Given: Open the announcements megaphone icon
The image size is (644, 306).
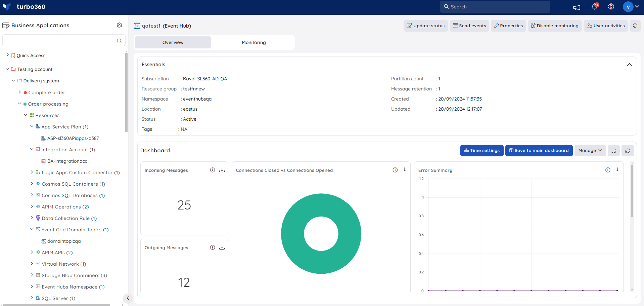Looking at the screenshot, I should click(577, 7).
